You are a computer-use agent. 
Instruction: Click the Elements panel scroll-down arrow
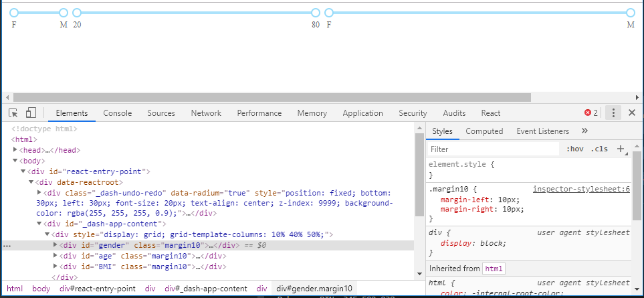419,274
